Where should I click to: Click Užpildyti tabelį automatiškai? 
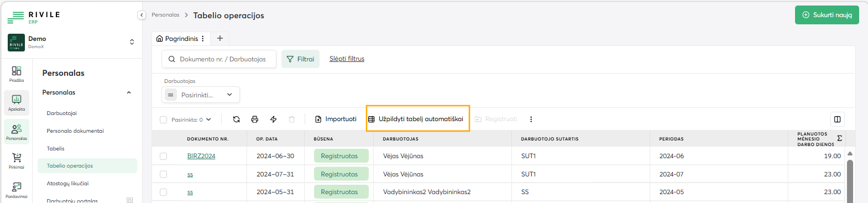416,119
